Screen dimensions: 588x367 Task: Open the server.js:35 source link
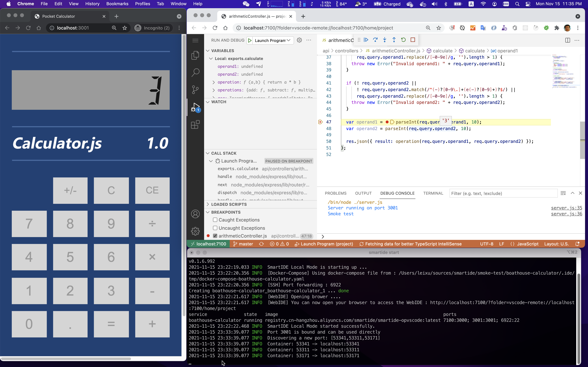[x=566, y=208]
